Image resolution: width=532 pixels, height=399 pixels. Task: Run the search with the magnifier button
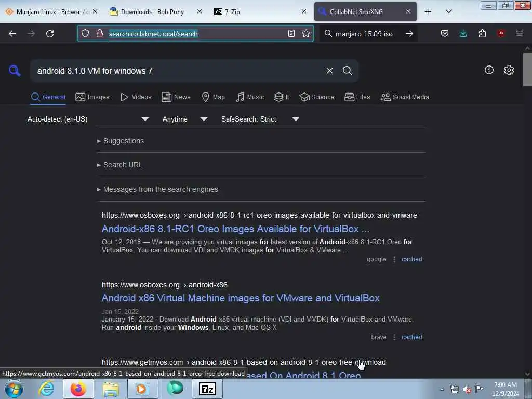click(x=347, y=71)
